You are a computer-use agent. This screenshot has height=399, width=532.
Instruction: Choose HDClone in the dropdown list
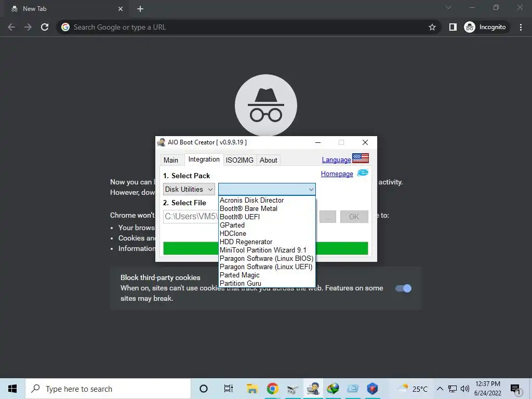tap(267, 233)
